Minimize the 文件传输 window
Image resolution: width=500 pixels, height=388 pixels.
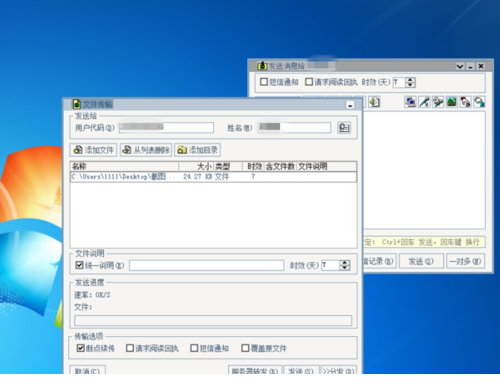[350, 105]
